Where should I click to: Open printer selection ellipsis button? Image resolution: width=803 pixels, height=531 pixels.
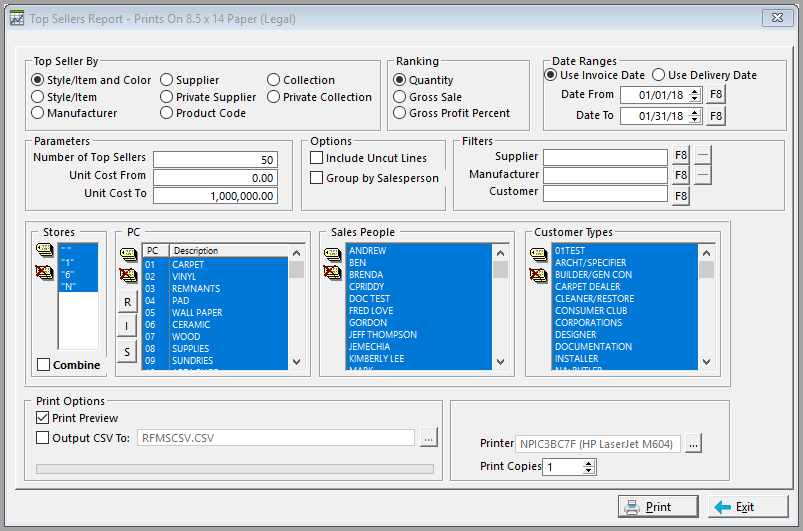tap(693, 444)
